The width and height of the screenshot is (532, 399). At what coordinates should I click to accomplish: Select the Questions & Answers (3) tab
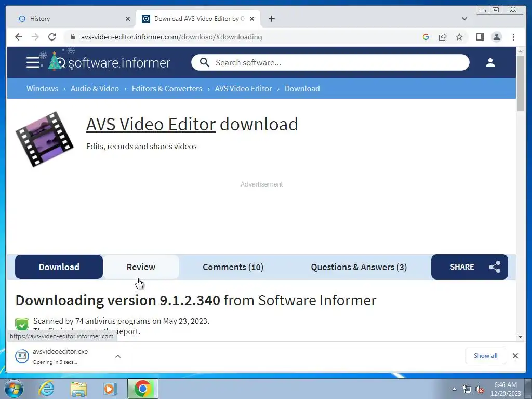358,267
